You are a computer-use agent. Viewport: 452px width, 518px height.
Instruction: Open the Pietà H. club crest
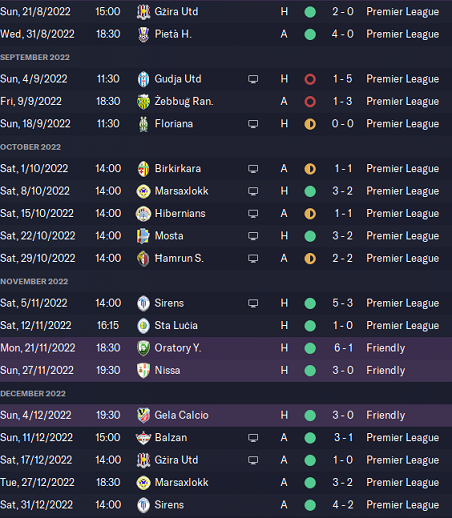pos(143,34)
